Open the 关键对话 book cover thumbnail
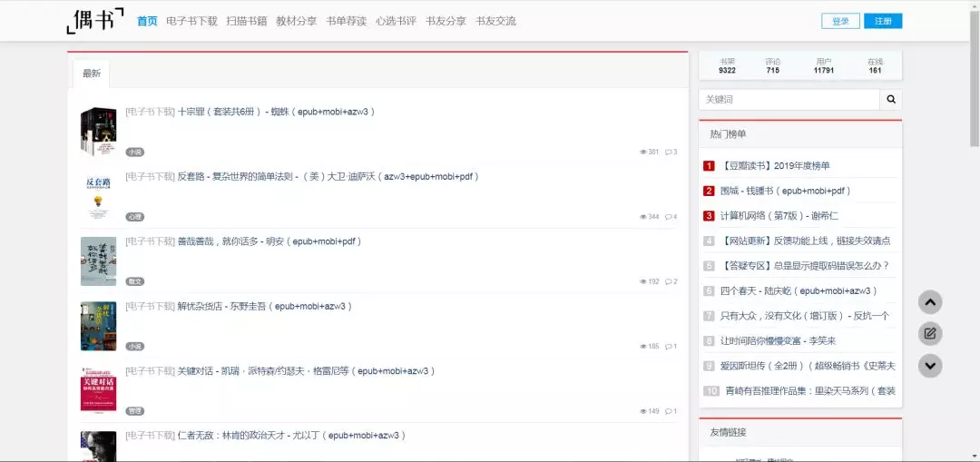 98,390
